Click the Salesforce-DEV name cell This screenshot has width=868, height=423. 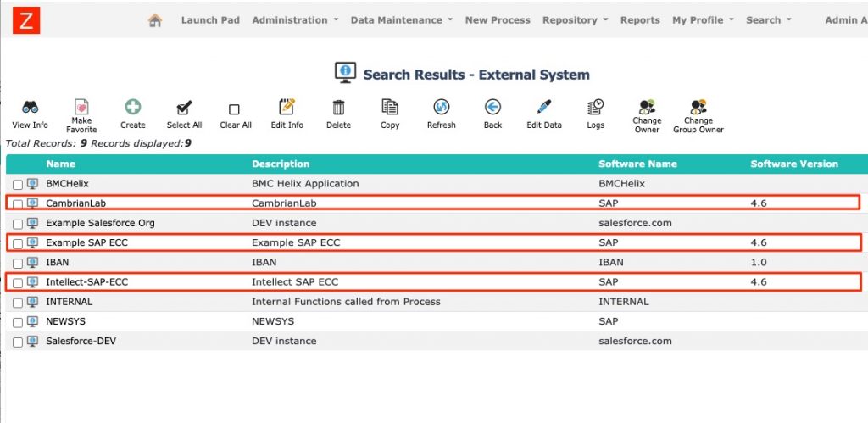click(x=81, y=341)
